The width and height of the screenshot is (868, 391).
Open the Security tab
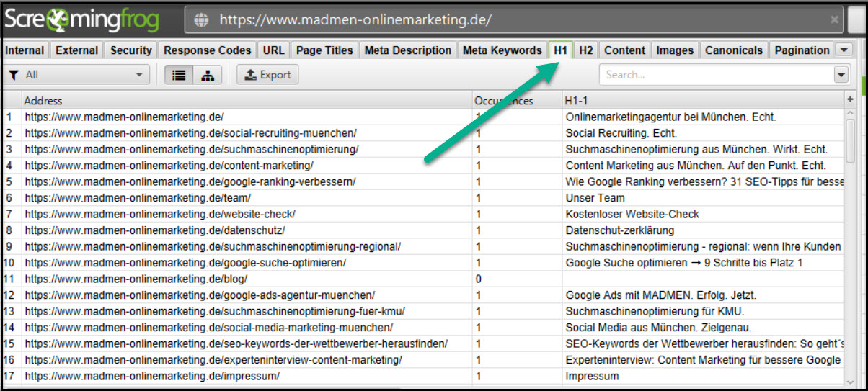pos(131,50)
